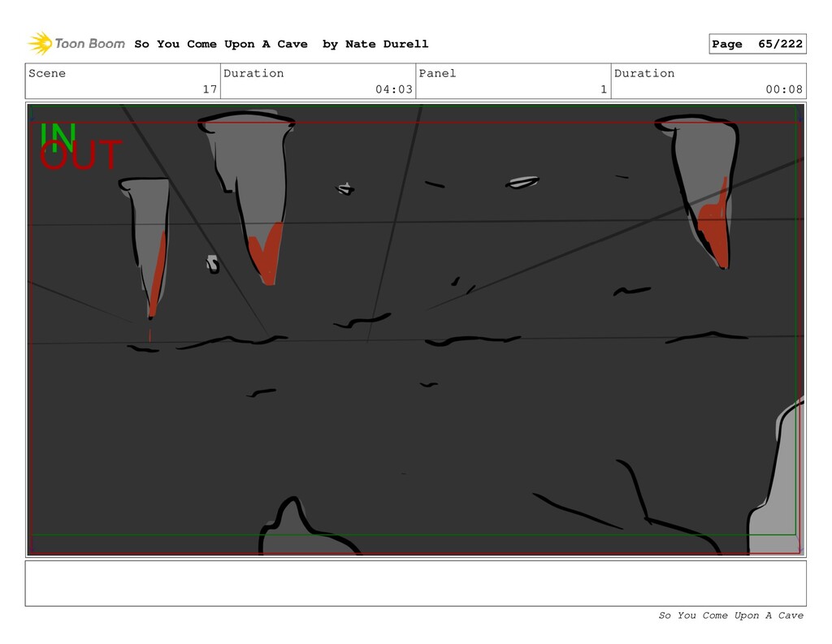
Task: Select the title text 'So You Come Upon A Cave'
Action: tap(221, 44)
